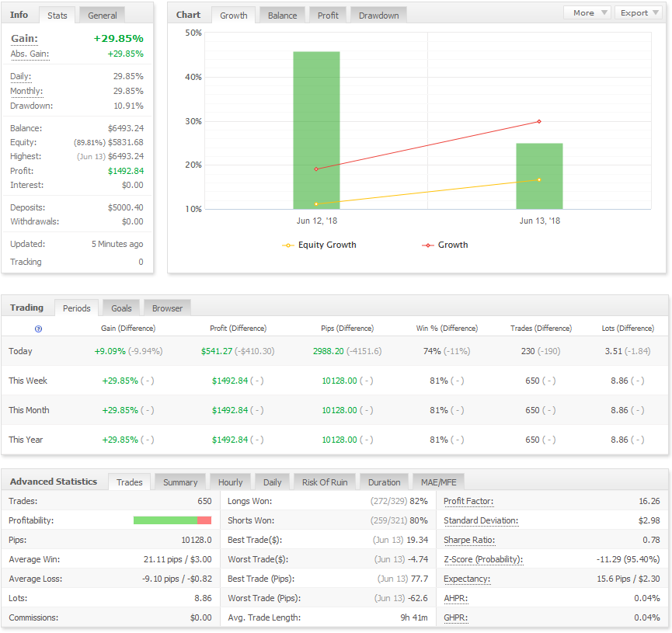Click the help question mark icon in Periods table

tap(38, 329)
